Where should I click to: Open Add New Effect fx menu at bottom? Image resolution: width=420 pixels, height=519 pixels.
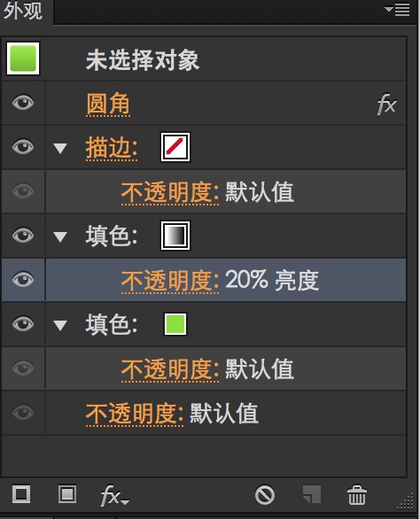click(114, 495)
